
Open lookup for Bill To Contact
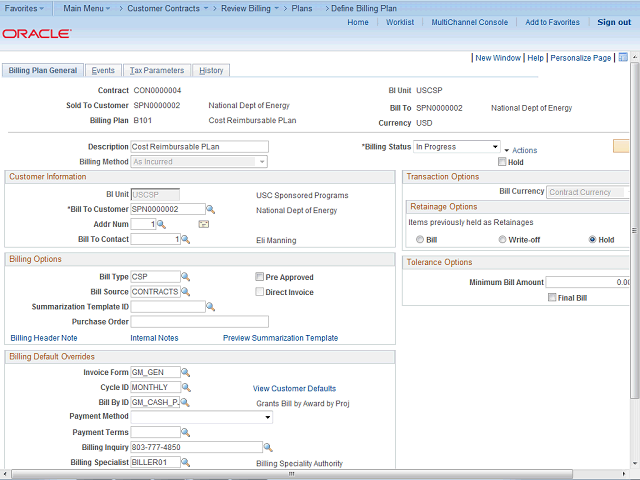click(185, 240)
